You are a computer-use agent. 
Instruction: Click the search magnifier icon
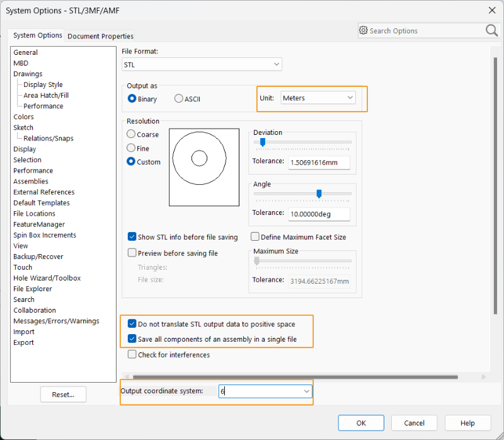(x=491, y=30)
